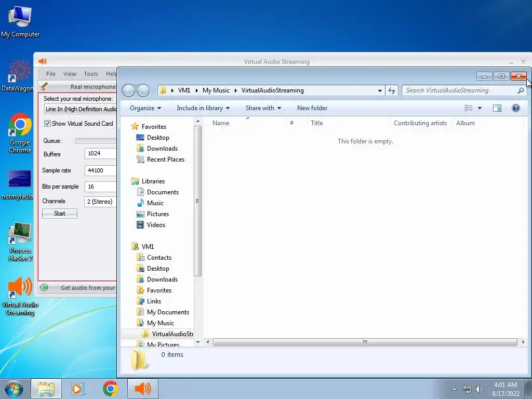Viewport: 532px width, 399px height.
Task: Refresh the VirtualAudioStreaming folder view
Action: click(x=392, y=90)
